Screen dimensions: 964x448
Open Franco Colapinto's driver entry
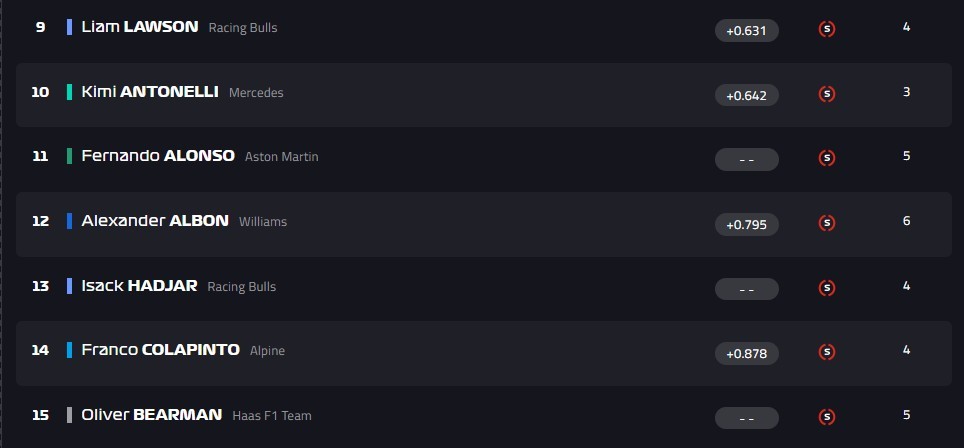coord(160,350)
